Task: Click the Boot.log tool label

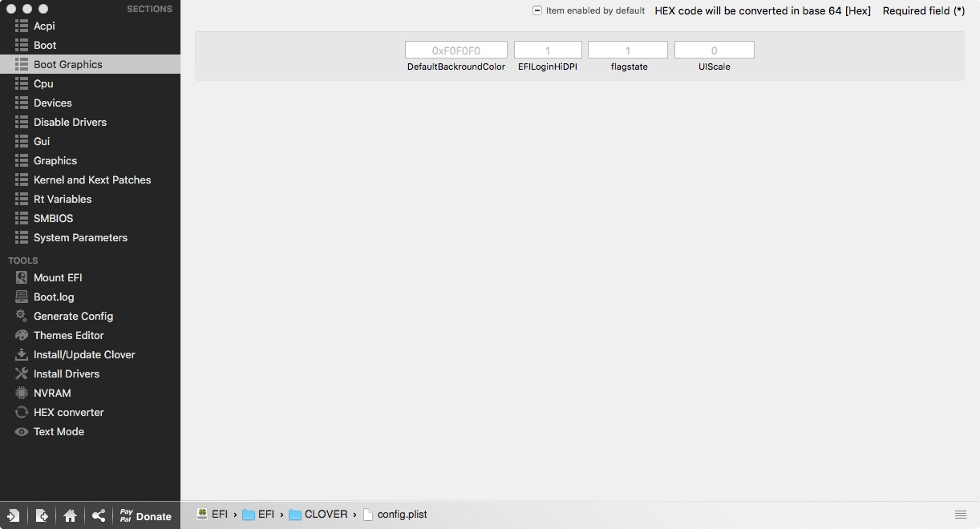Action: [54, 297]
